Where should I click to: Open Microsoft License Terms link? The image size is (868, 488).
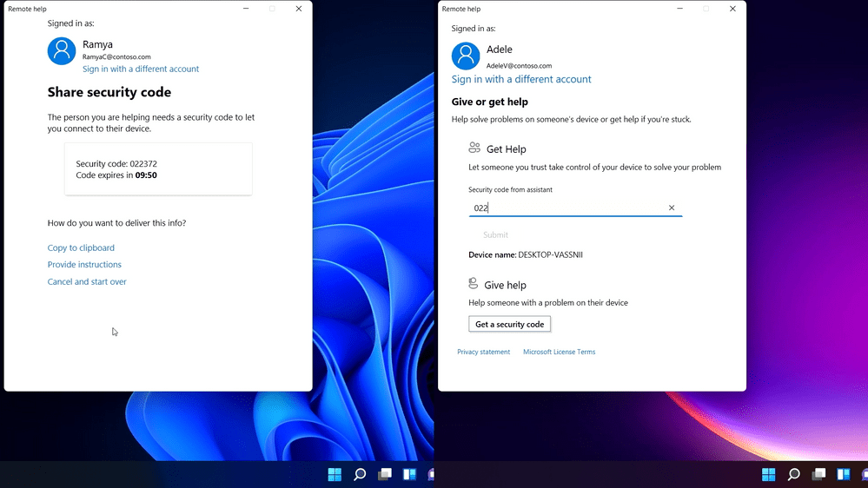coord(559,353)
